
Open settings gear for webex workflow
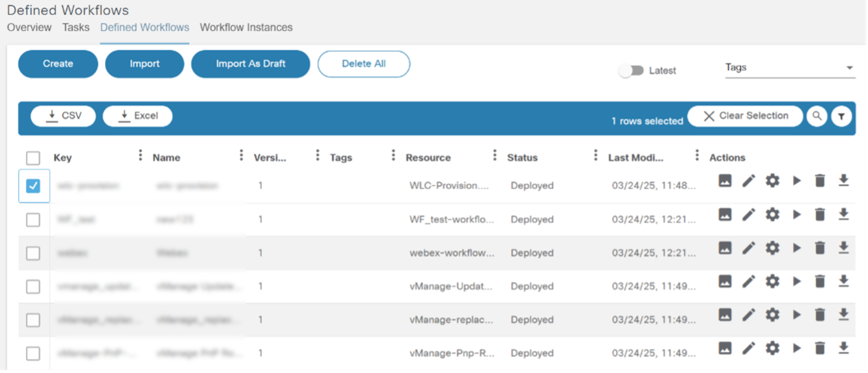(x=772, y=248)
